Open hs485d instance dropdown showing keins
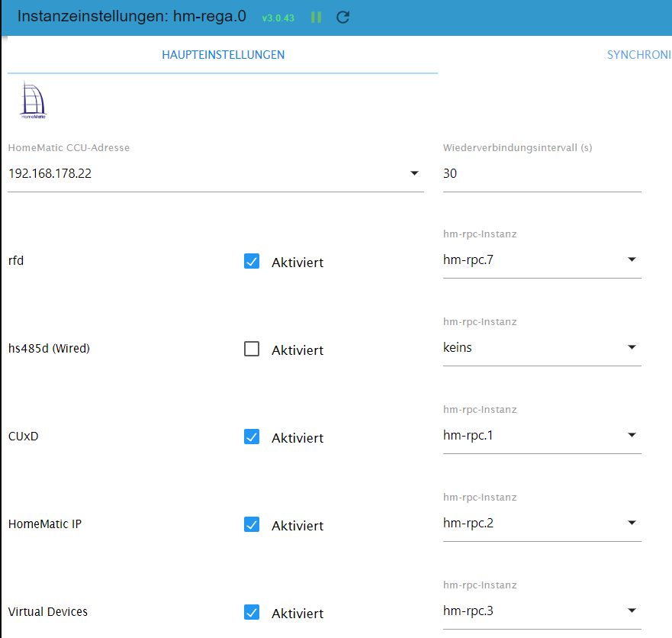Viewport: 672px width, 638px height. (542, 348)
